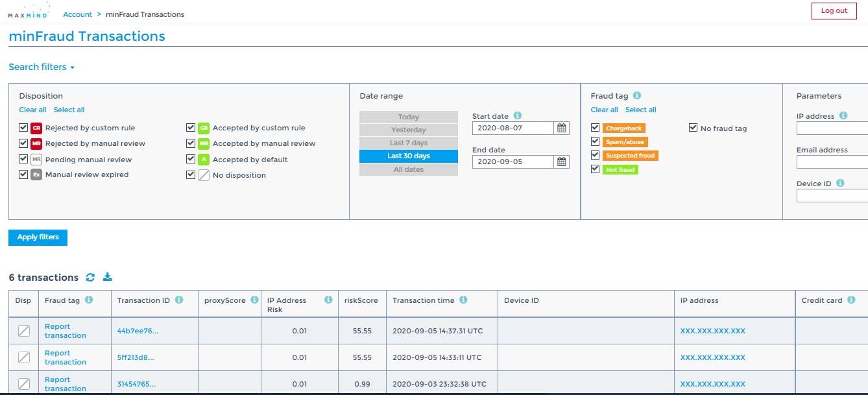Select all Fraud tag filters
This screenshot has height=395, width=868.
[x=641, y=110]
